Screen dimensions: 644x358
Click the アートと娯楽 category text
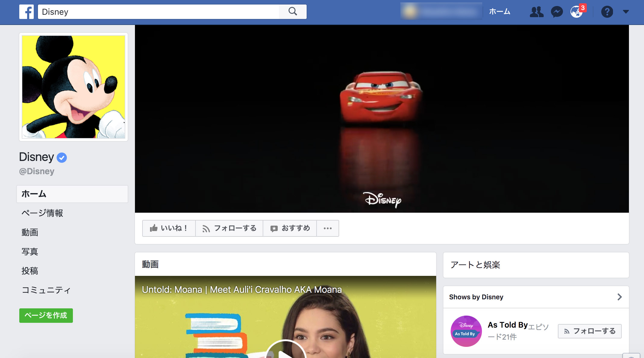[x=475, y=265]
